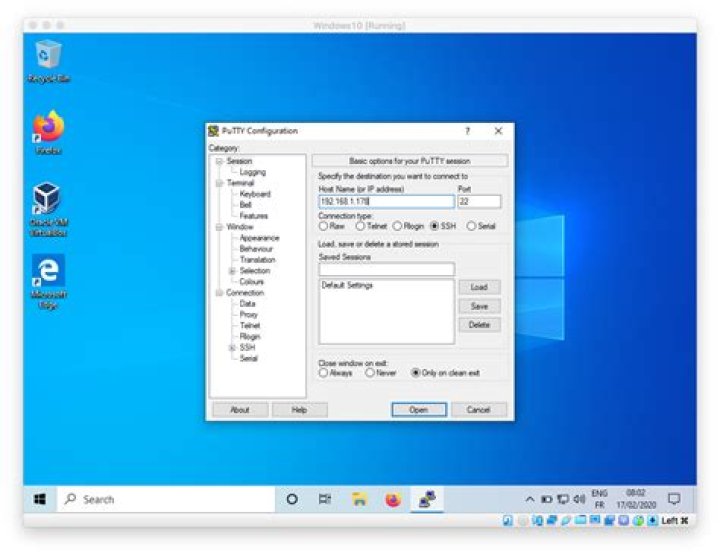Open the Recycle Bin desktop icon
This screenshot has height=556, width=720.
(x=48, y=62)
